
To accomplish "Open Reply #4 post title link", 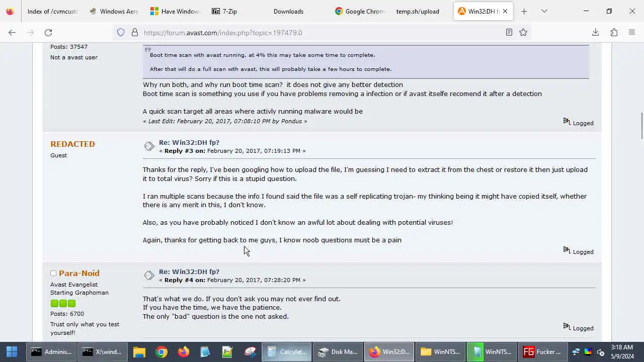I will [x=189, y=271].
